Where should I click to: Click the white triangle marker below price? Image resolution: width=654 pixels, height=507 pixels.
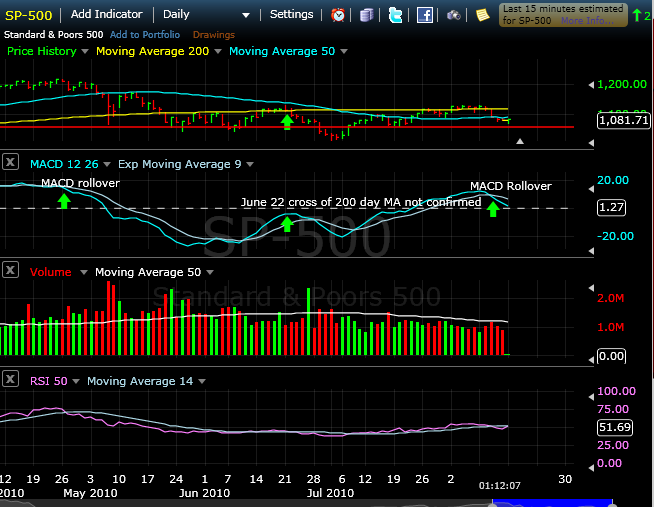click(x=518, y=142)
